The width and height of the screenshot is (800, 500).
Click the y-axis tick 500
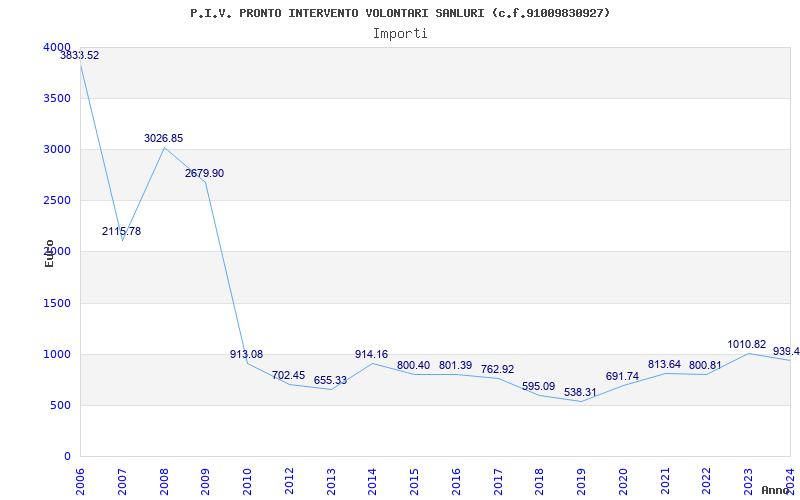[61, 406]
